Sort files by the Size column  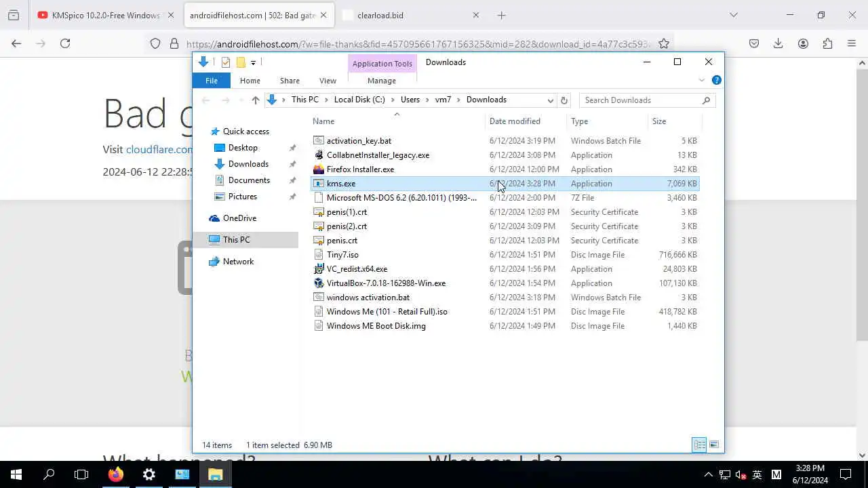click(674, 121)
